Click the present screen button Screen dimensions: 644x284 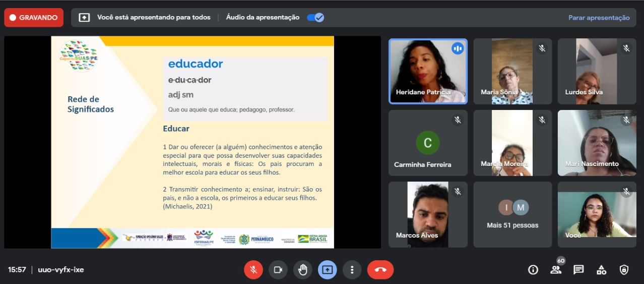[327, 270]
